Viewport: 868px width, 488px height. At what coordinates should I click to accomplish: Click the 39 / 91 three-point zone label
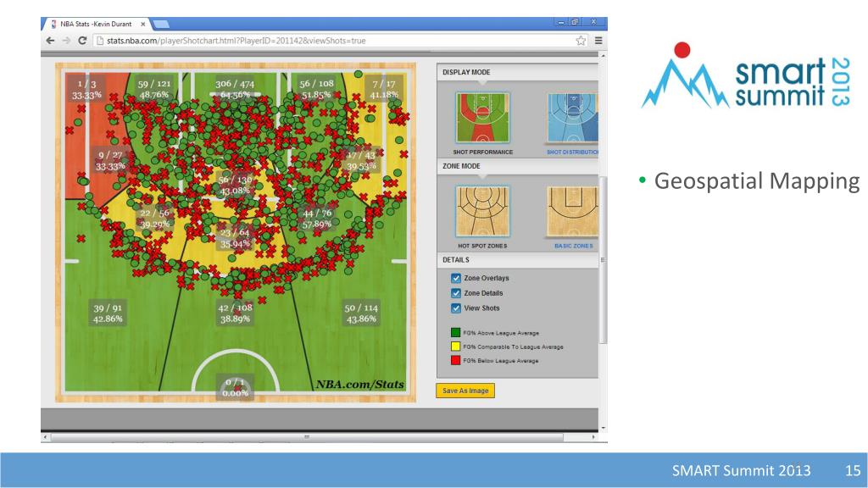[x=108, y=313]
